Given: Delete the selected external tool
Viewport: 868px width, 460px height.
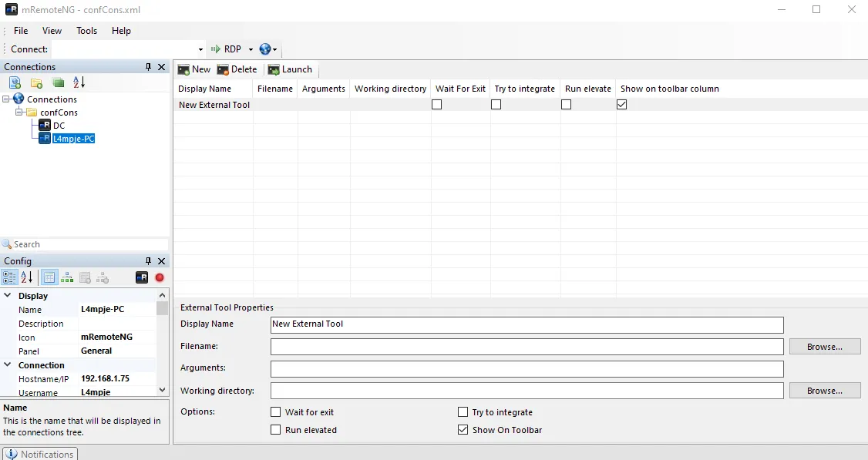Looking at the screenshot, I should 237,70.
